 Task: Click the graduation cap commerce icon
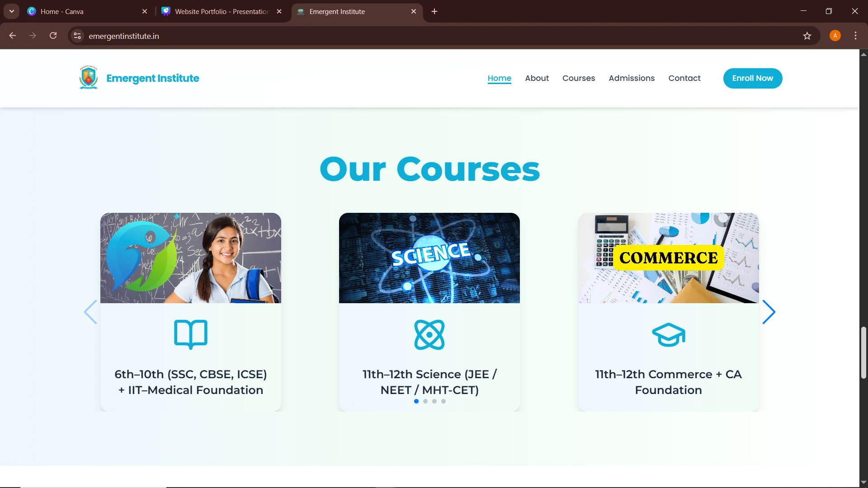coord(668,334)
